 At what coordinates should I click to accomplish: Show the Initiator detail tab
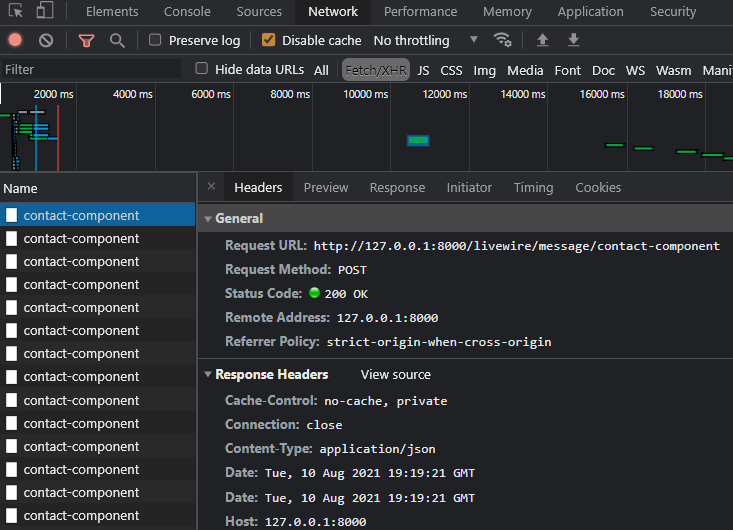pyautogui.click(x=469, y=187)
